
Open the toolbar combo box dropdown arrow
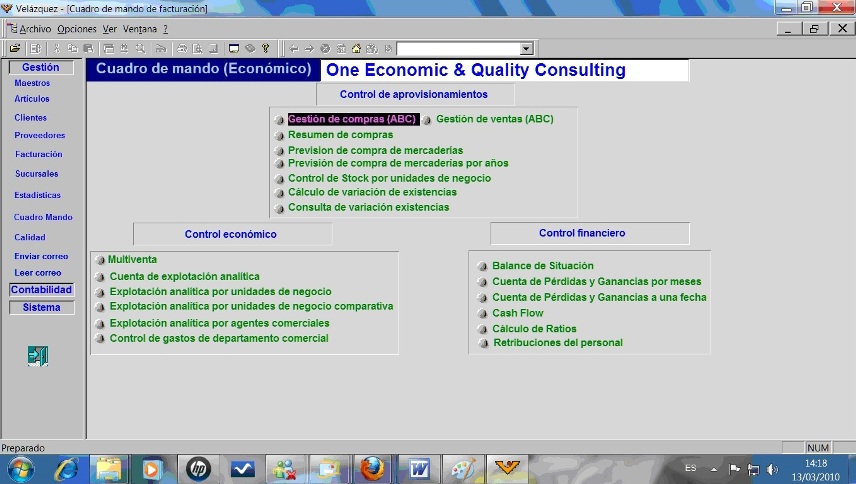tap(526, 49)
